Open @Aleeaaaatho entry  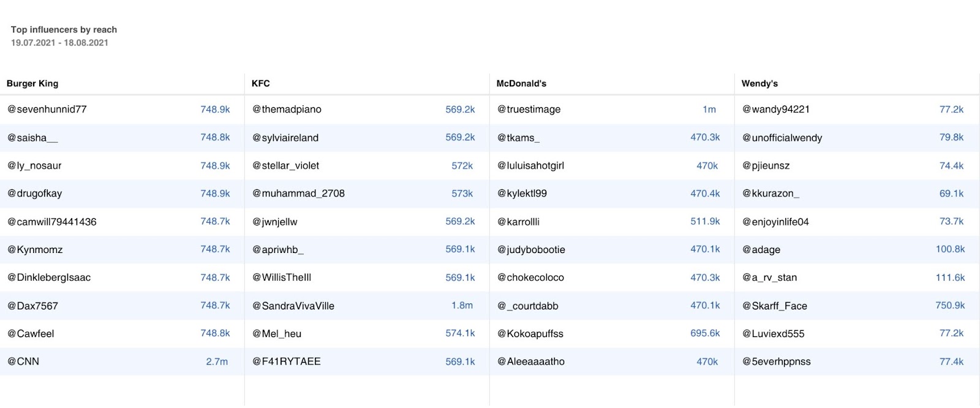pyautogui.click(x=531, y=361)
